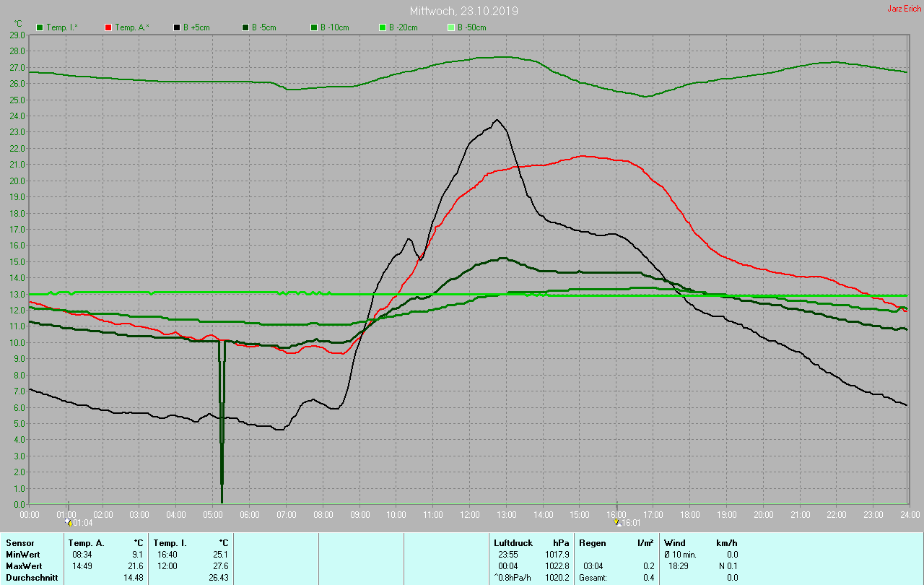Image resolution: width=924 pixels, height=585 pixels.
Task: Click the Regen header in stats table
Action: (x=592, y=543)
